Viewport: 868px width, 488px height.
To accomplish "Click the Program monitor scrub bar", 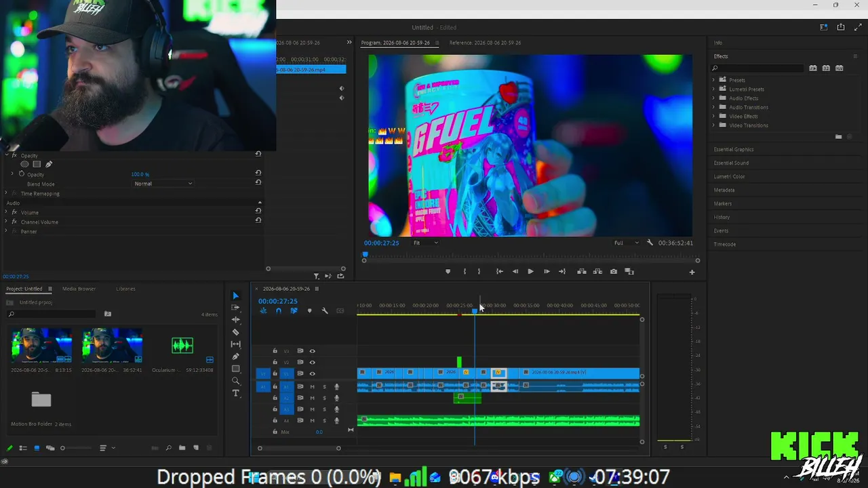I will click(531, 255).
